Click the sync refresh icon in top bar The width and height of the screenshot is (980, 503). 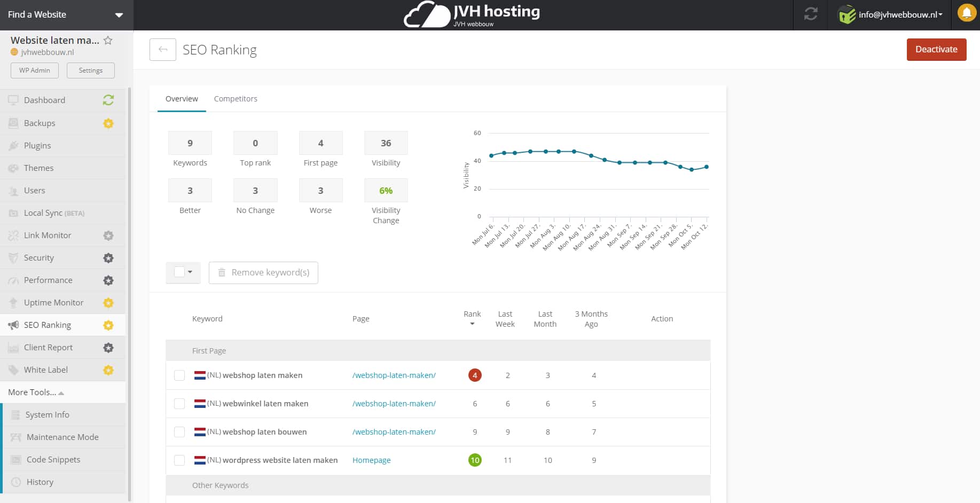(x=811, y=14)
